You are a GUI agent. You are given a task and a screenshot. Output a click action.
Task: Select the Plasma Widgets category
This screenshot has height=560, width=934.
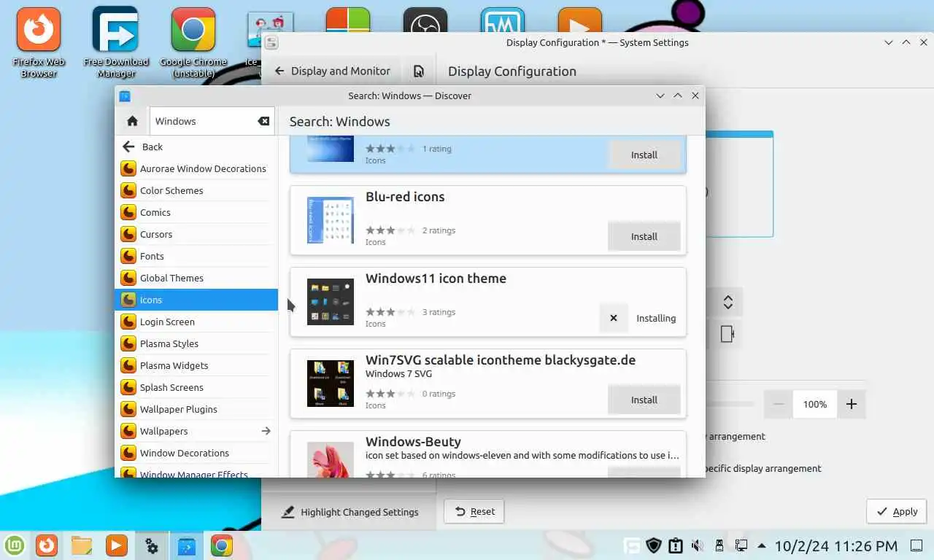(x=196, y=365)
